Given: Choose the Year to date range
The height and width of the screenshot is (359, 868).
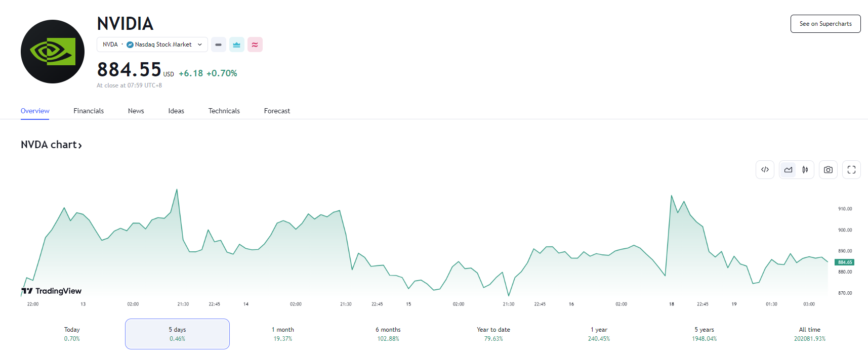Looking at the screenshot, I should click(493, 334).
